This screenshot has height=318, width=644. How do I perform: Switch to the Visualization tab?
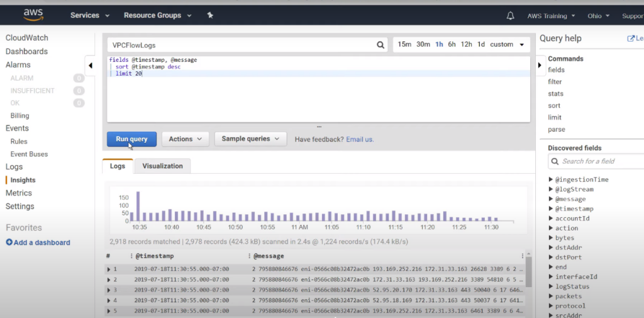point(162,166)
